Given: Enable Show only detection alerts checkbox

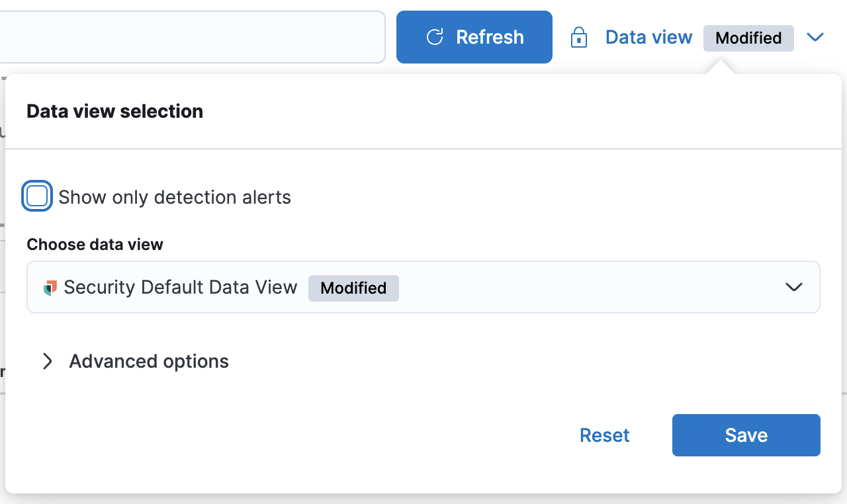Looking at the screenshot, I should (x=37, y=196).
